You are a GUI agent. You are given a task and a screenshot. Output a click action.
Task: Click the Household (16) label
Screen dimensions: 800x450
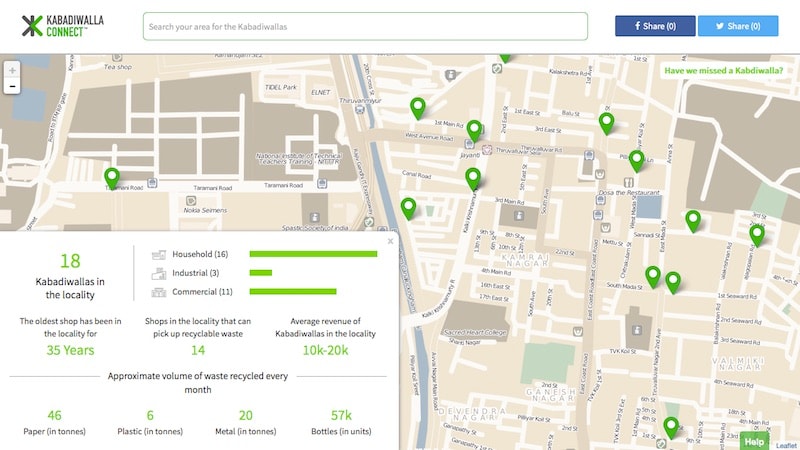200,254
